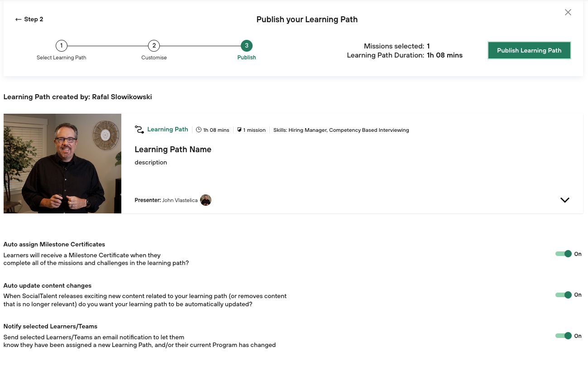Click the Learning Path Name title

pos(173,149)
